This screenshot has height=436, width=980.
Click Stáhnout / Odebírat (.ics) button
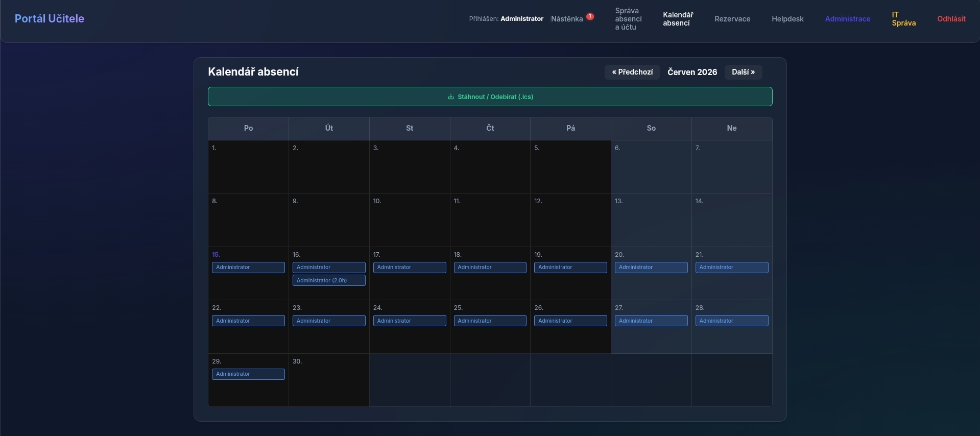coord(490,96)
